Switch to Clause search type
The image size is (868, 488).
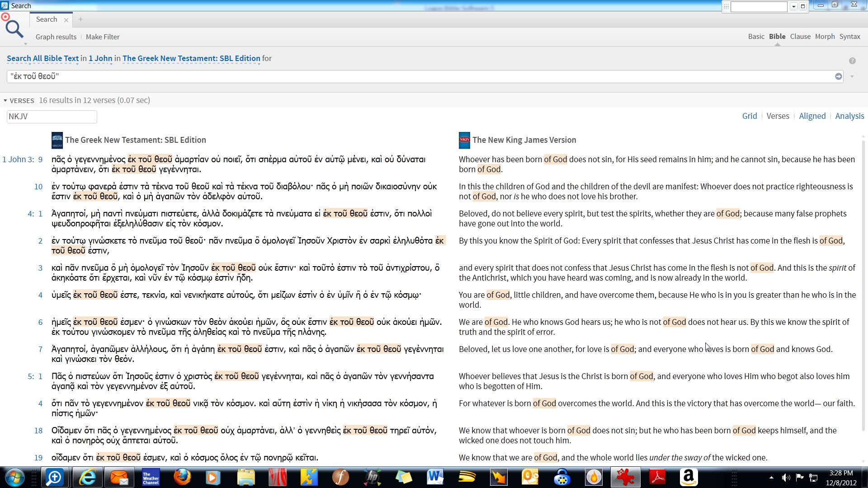(x=800, y=37)
